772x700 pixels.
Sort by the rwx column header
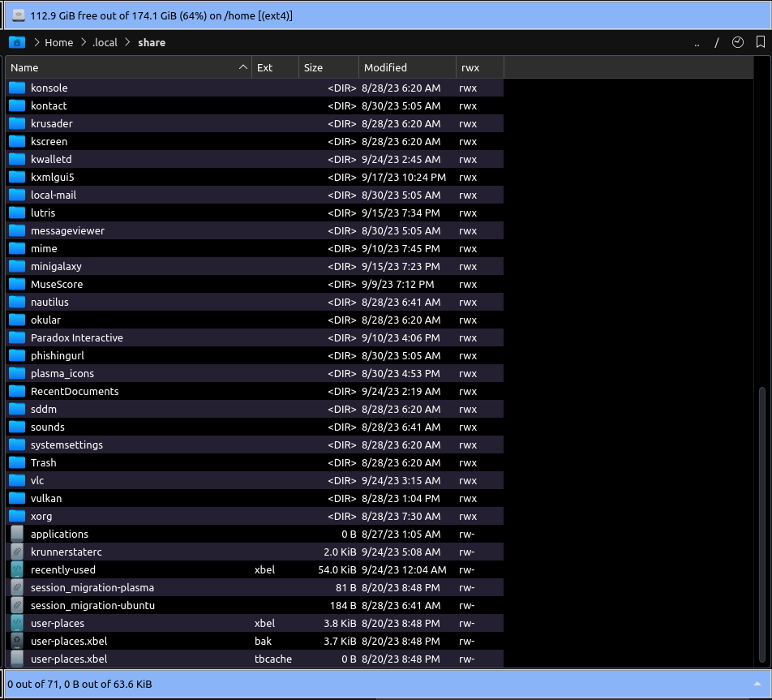pyautogui.click(x=479, y=67)
